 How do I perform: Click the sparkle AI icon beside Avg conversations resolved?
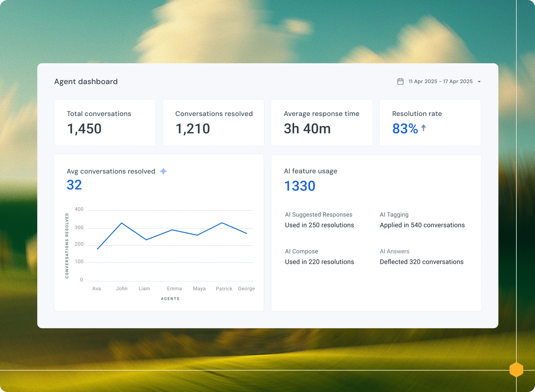164,171
